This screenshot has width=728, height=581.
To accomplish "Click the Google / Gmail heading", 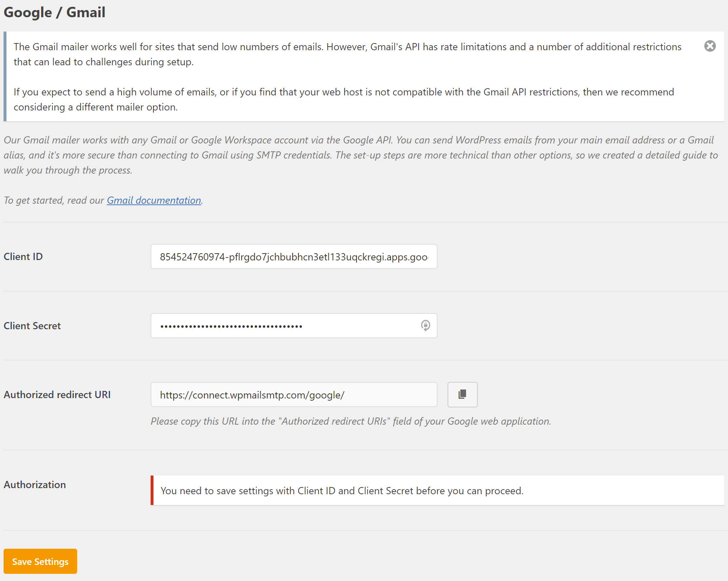I will (x=55, y=12).
